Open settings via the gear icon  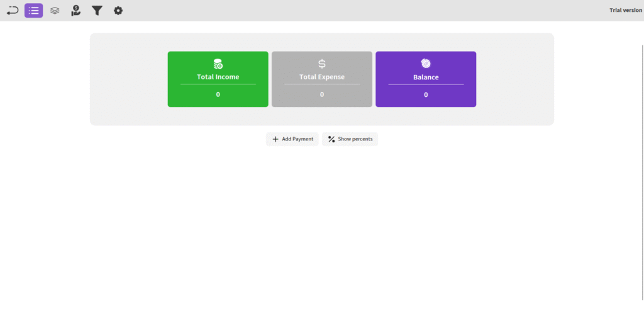click(118, 11)
